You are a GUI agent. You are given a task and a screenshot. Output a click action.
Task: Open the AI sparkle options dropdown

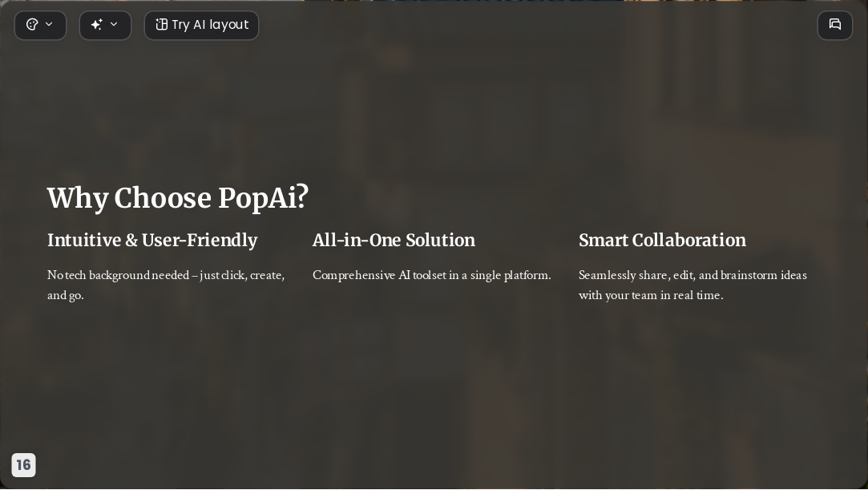point(105,25)
